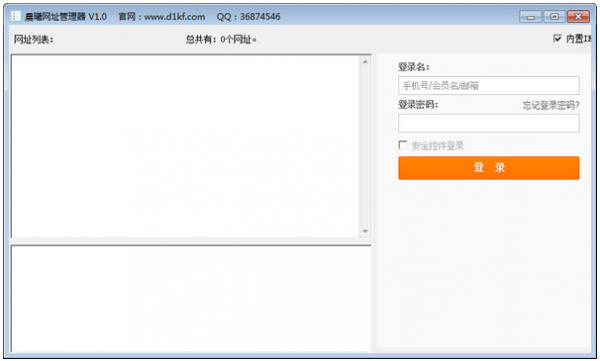Image resolution: width=600 pixels, height=361 pixels.
Task: Click the app icon in title bar
Action: tap(16, 16)
